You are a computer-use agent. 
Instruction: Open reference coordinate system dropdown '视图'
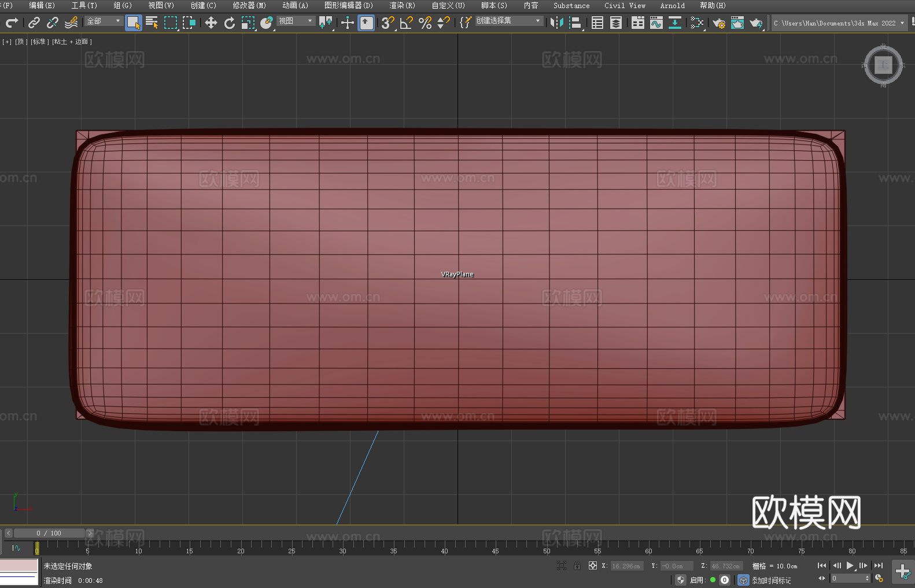(296, 21)
